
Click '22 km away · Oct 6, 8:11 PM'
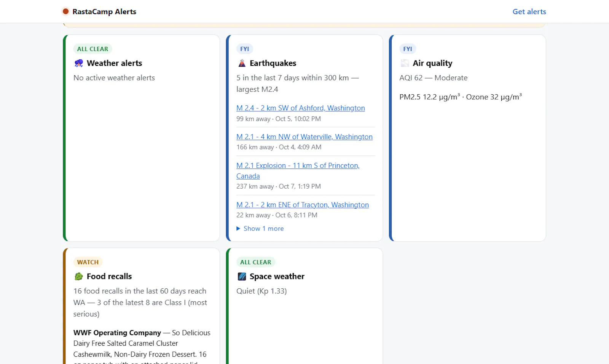point(277,215)
